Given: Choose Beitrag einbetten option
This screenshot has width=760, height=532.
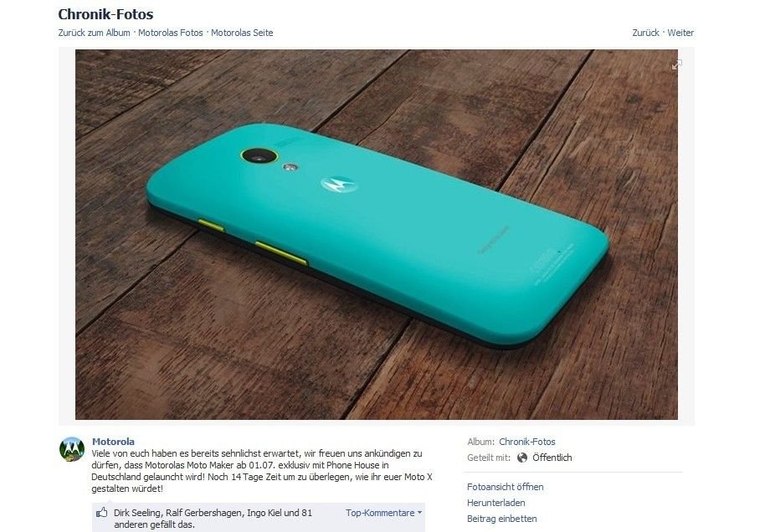Looking at the screenshot, I should point(501,519).
